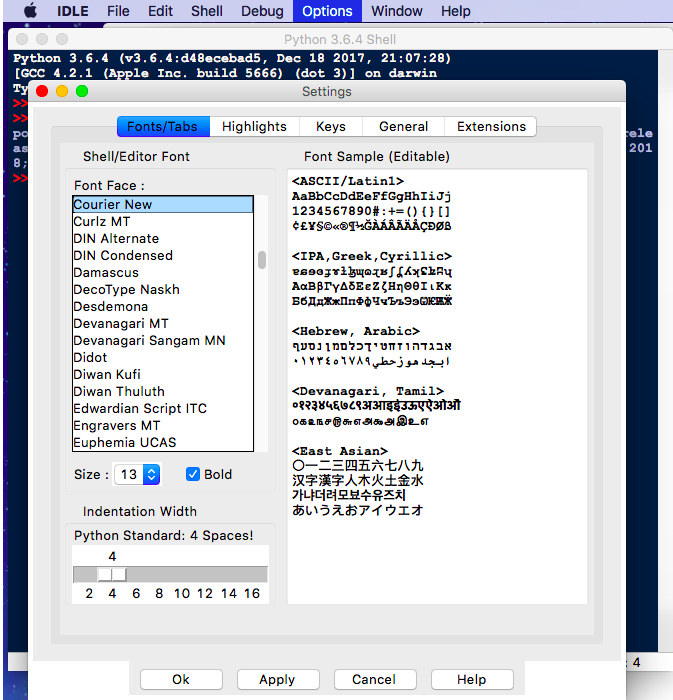The width and height of the screenshot is (673, 700).
Task: Switch to the Extensions tab
Action: [x=491, y=127]
